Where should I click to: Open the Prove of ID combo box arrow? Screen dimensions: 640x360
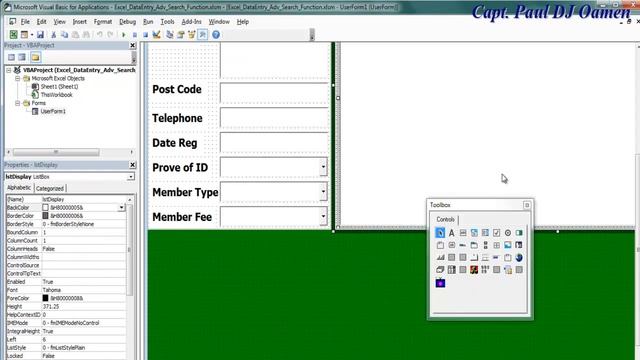tap(323, 167)
